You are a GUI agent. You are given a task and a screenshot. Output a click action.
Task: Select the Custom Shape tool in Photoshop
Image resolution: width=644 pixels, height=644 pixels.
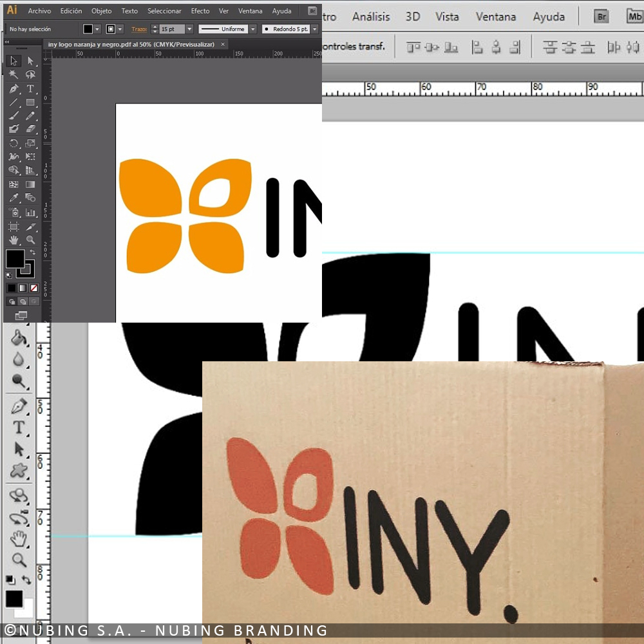(19, 470)
